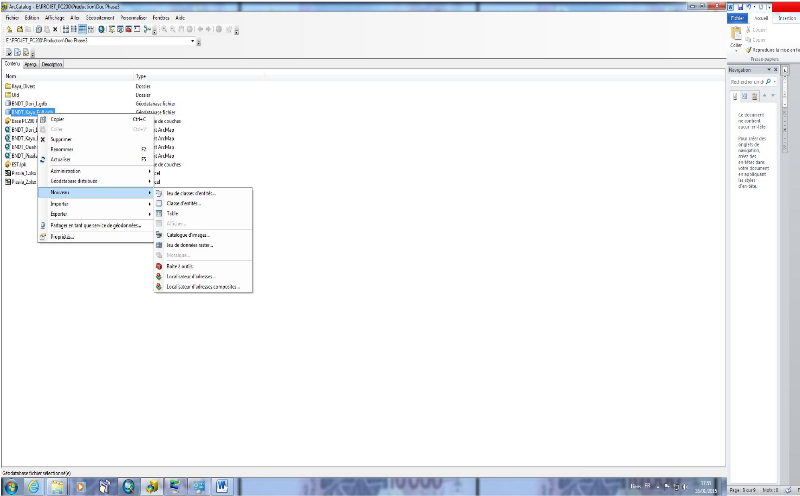Image resolution: width=800 pixels, height=496 pixels.
Task: Switch to the Aperçu tab
Action: (31, 64)
